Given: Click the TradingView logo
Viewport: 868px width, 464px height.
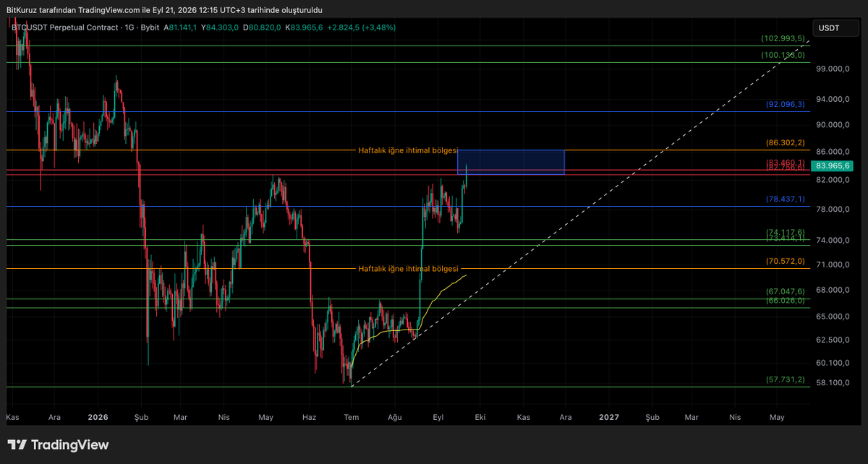Looking at the screenshot, I should point(58,444).
